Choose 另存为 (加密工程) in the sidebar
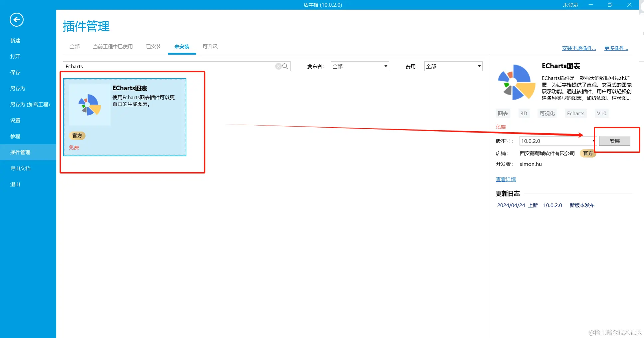Image resolution: width=644 pixels, height=338 pixels. [30, 105]
